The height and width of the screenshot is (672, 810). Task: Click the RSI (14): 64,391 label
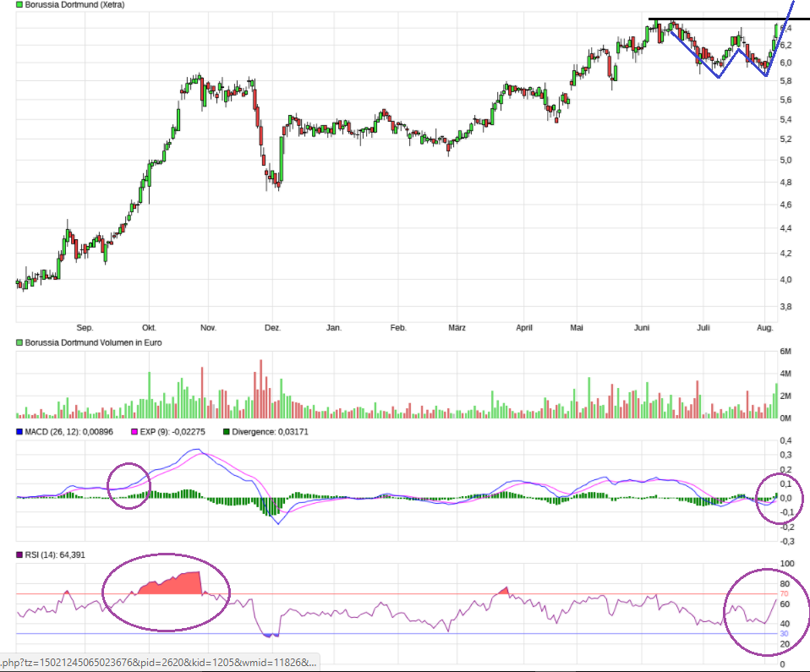click(x=57, y=555)
